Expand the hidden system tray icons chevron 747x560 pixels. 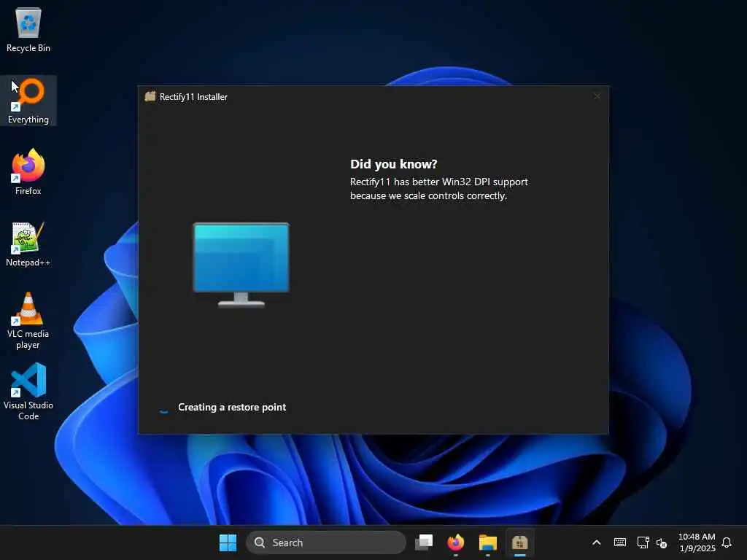click(x=597, y=542)
